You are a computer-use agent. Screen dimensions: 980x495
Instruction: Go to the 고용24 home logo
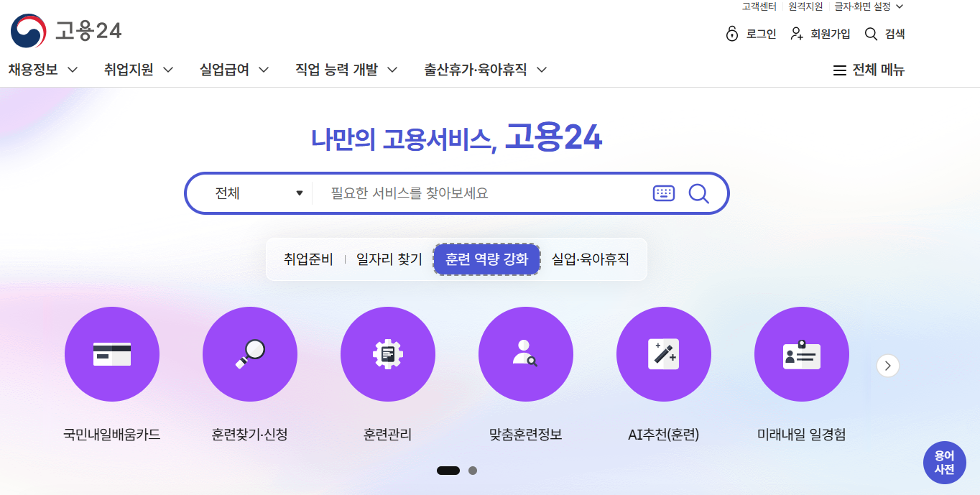(66, 32)
